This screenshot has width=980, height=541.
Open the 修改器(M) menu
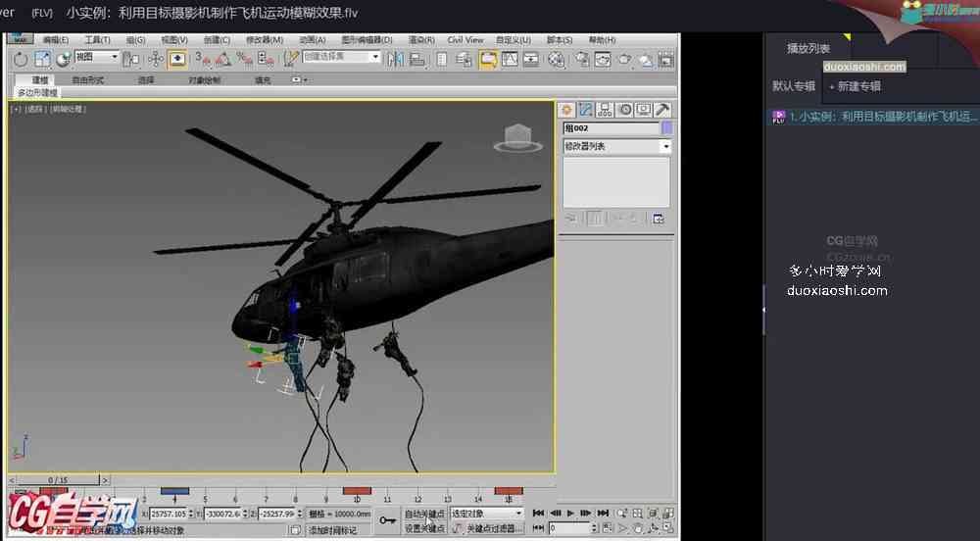pos(265,40)
